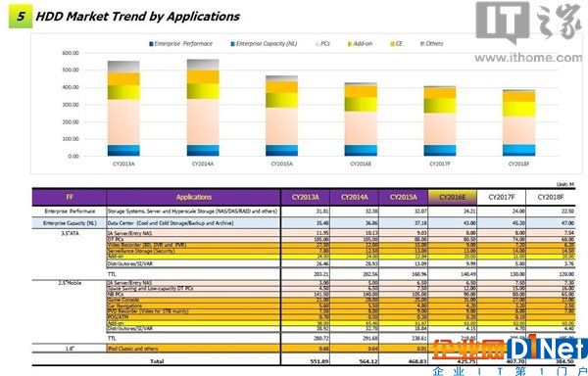Select the CY2013A table column header

click(x=305, y=198)
